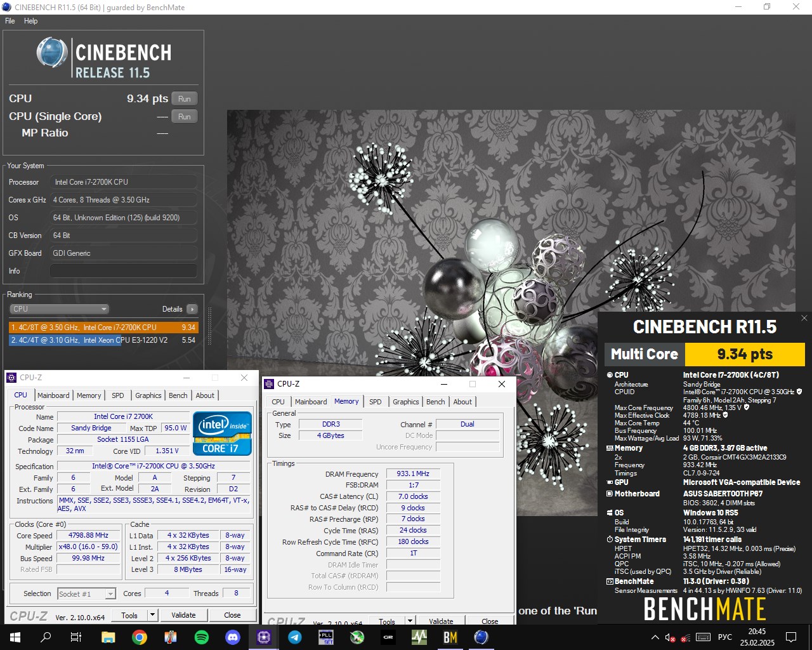Open the notification center icon
The image size is (812, 650).
pos(791,637)
